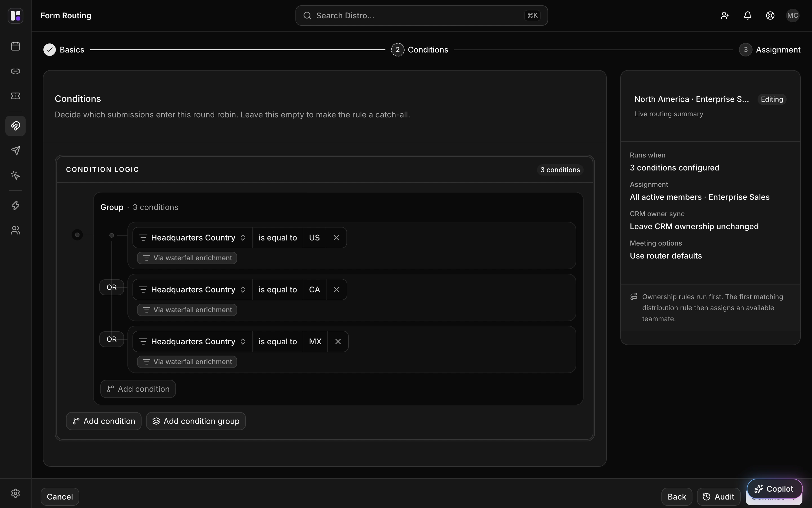812x508 pixels.
Task: Change 'is equal to' operator in MX row
Action: (277, 341)
